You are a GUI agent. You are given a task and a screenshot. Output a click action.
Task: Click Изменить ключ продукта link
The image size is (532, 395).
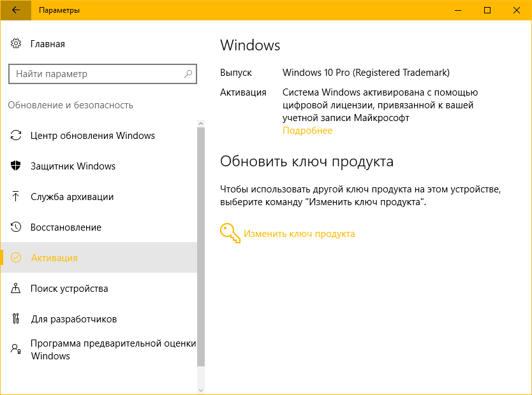(299, 234)
